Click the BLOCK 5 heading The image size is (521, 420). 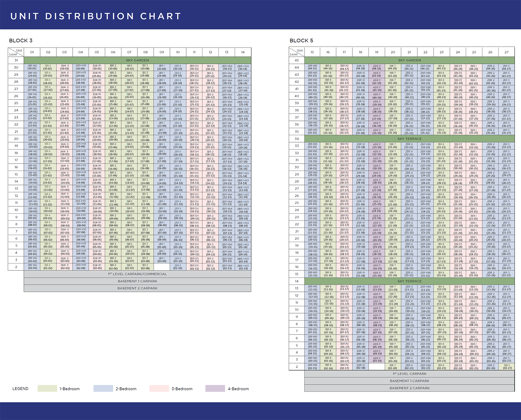tap(301, 41)
